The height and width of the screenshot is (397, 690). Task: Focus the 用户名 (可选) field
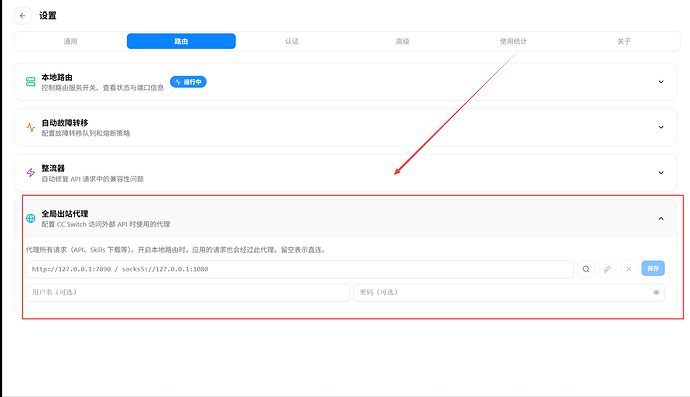click(188, 292)
